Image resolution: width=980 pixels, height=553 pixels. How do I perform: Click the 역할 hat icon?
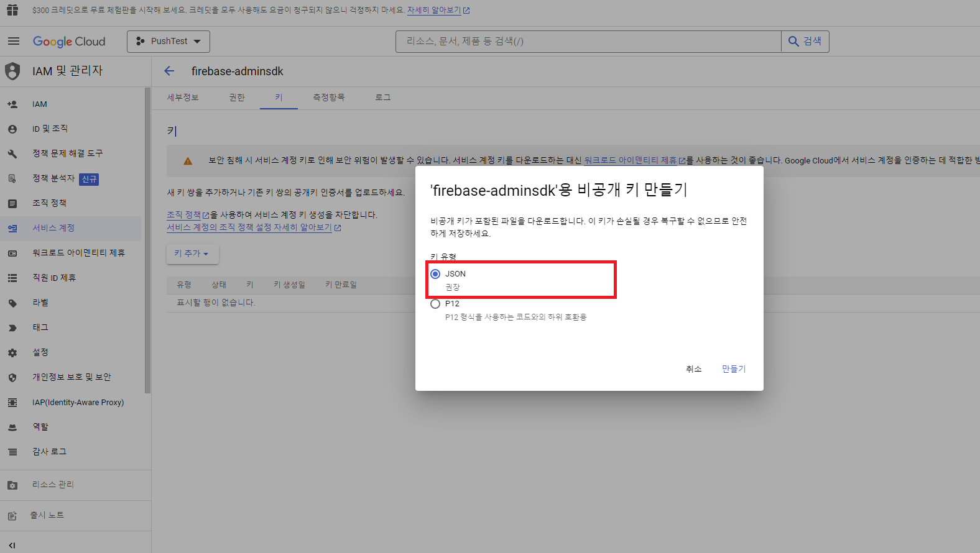point(12,427)
